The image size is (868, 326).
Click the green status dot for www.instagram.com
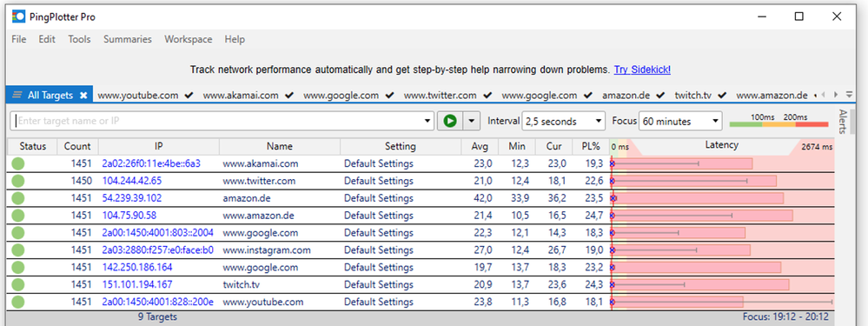[x=18, y=249]
